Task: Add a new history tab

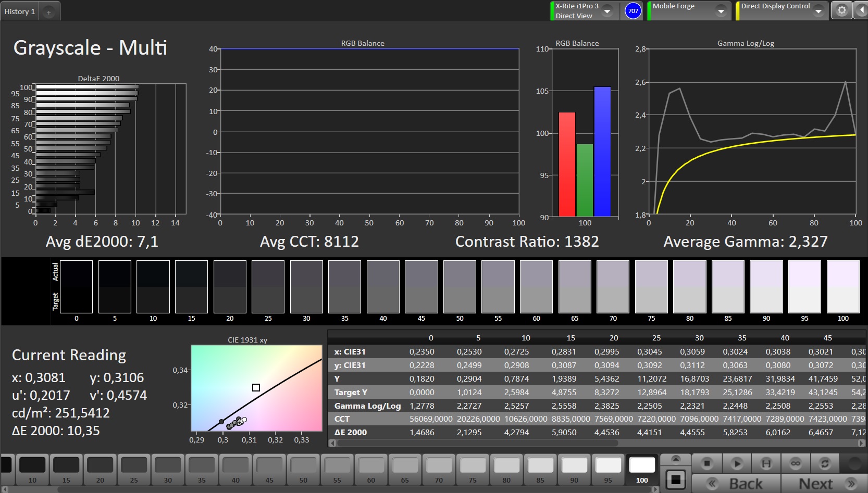Action: [48, 12]
